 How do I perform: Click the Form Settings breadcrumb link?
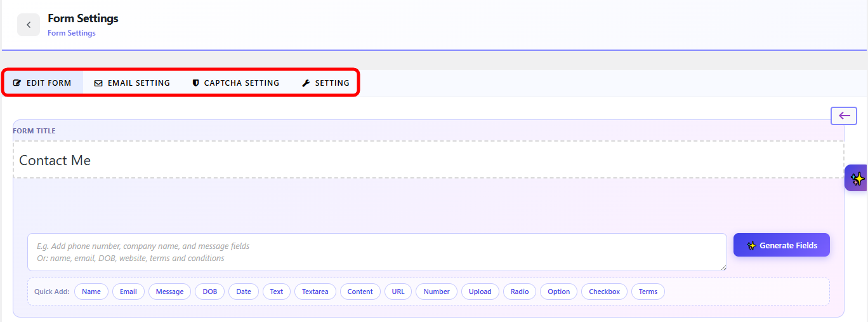72,33
